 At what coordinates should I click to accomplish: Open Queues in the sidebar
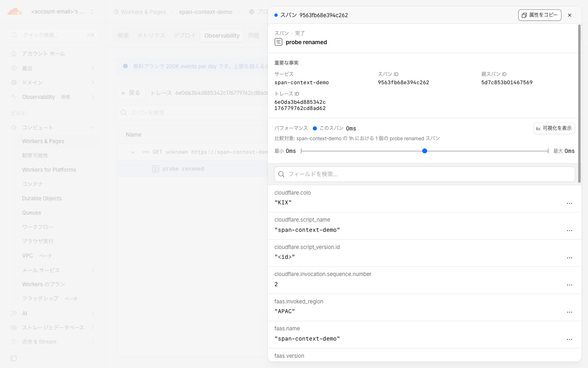click(32, 213)
